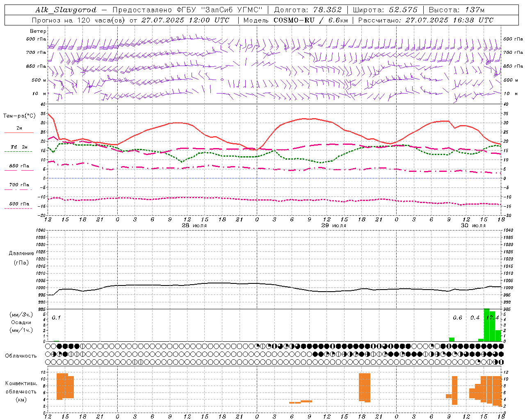
Task: Click the Осадки panel label
Action: pos(21,322)
